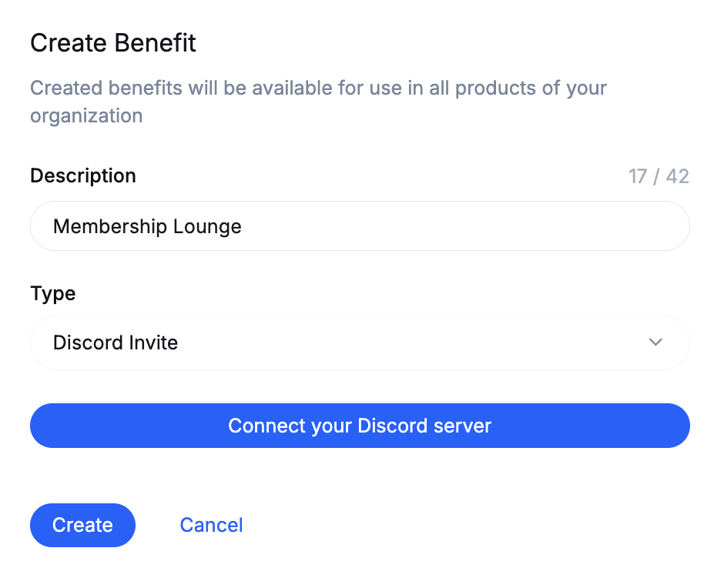This screenshot has width=724, height=588.
Task: Select the 'Discord Invite' value text
Action: click(116, 343)
